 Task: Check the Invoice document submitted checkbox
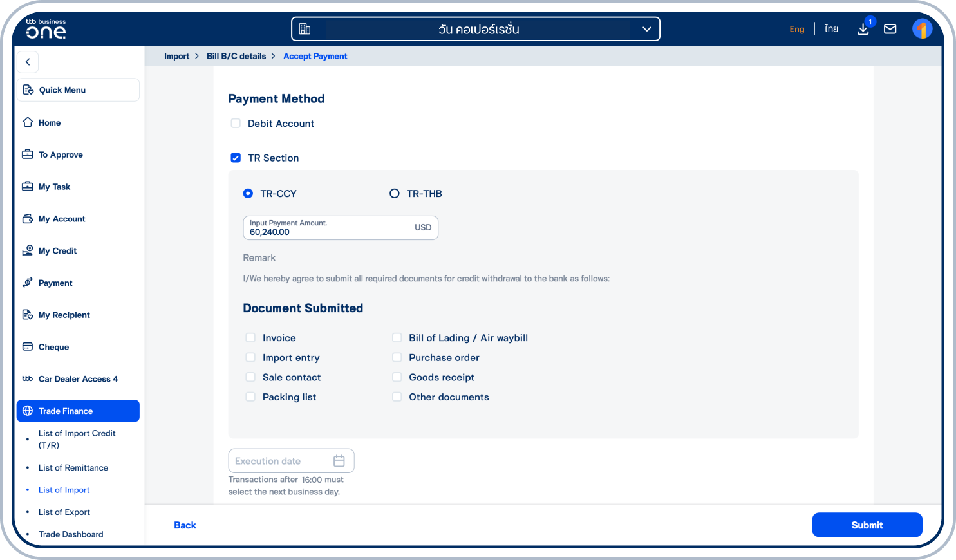coord(250,337)
